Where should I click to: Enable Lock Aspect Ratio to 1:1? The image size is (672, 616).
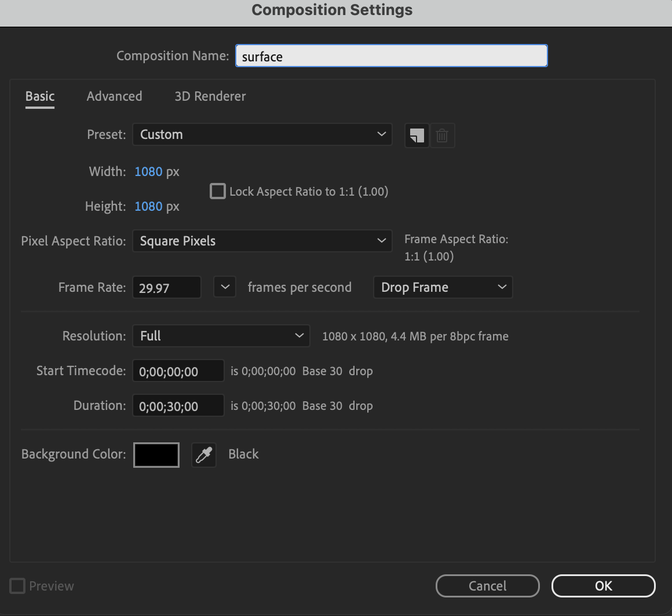(x=217, y=191)
